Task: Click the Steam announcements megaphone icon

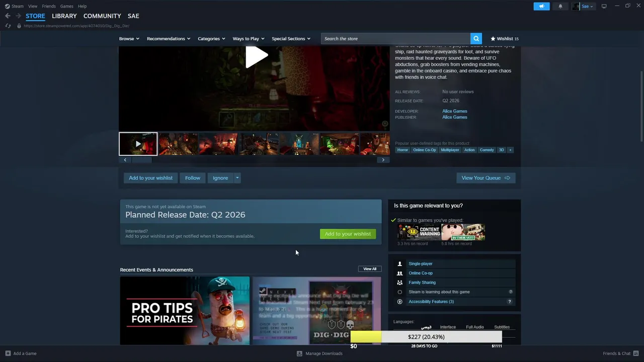Action: [541, 6]
